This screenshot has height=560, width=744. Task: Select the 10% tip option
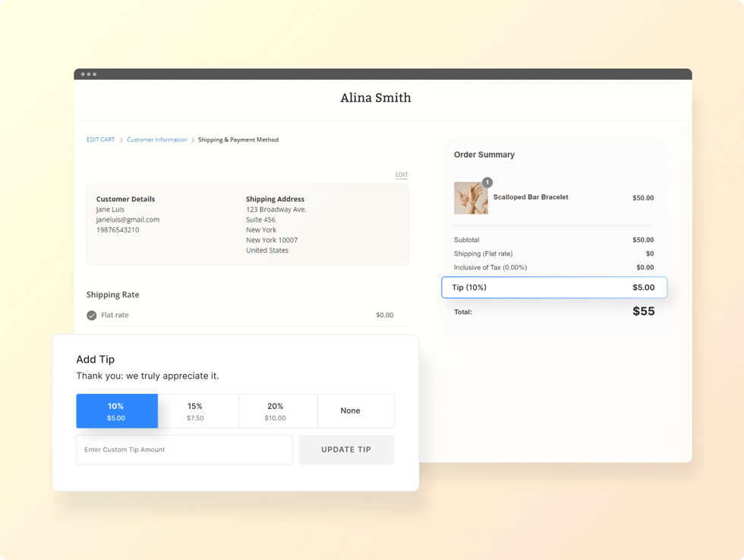[x=116, y=411]
